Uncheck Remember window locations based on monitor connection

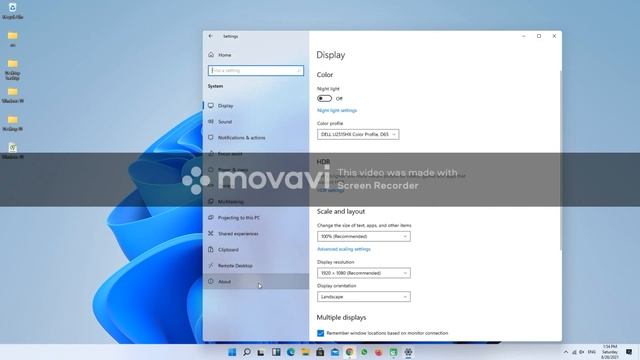click(x=320, y=333)
